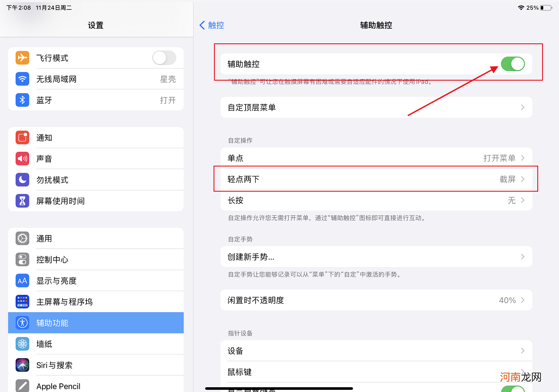This screenshot has height=392, width=559.
Task: Open 轻点两下 action options chevron
Action: (523, 179)
